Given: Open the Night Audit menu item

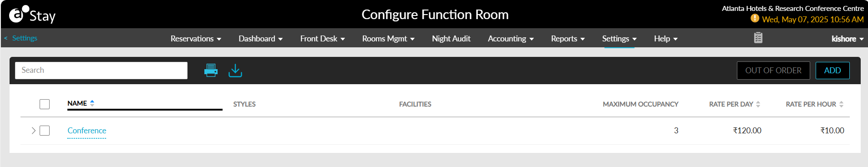Looking at the screenshot, I should click(x=451, y=39).
